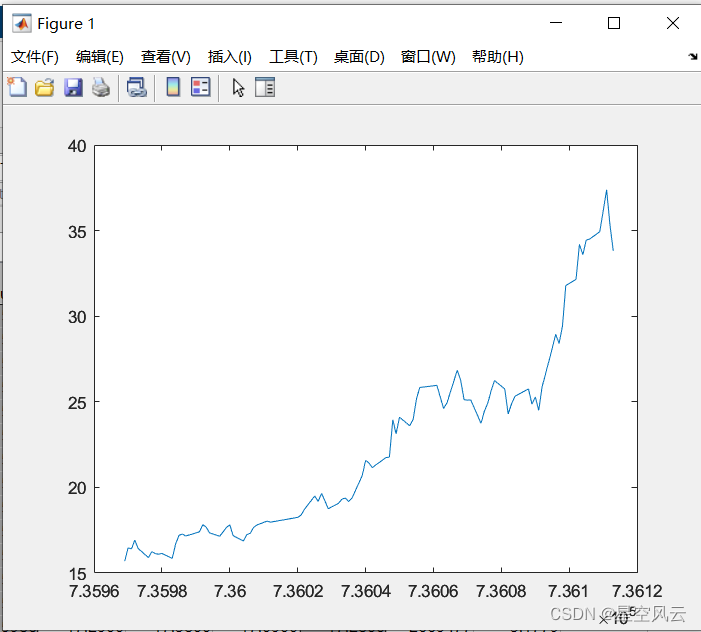The image size is (701, 632).
Task: Open file using the folder icon
Action: coord(45,87)
